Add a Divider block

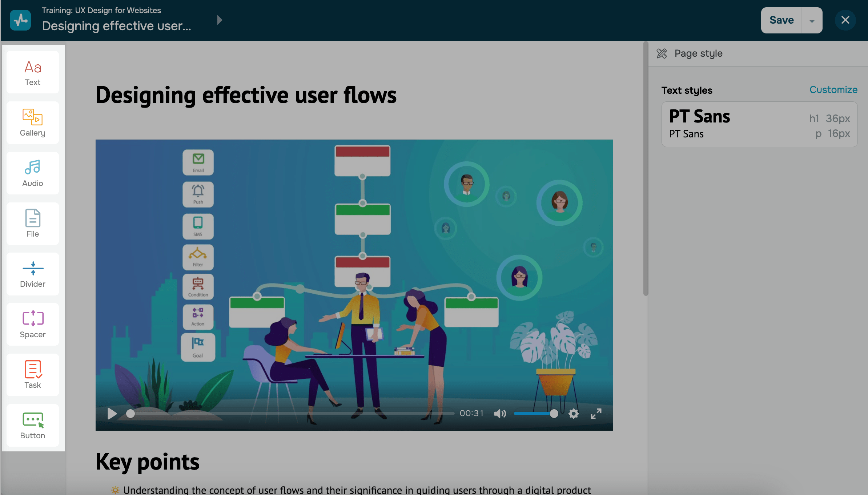[33, 274]
